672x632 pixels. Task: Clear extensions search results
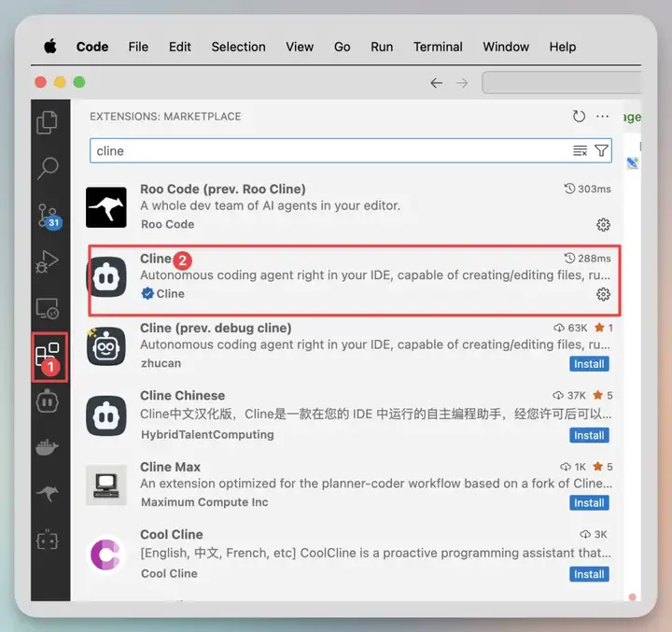click(580, 151)
